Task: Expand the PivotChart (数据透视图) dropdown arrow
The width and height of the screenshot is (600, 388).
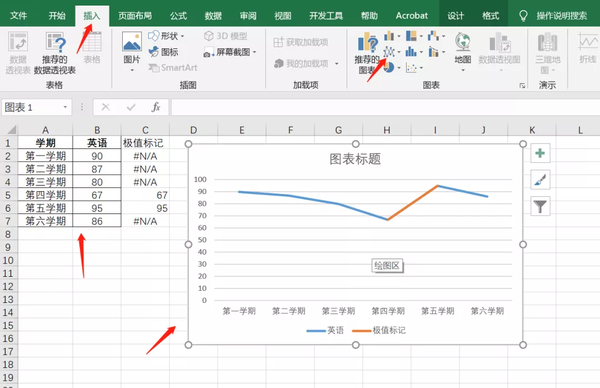Action: 501,70
